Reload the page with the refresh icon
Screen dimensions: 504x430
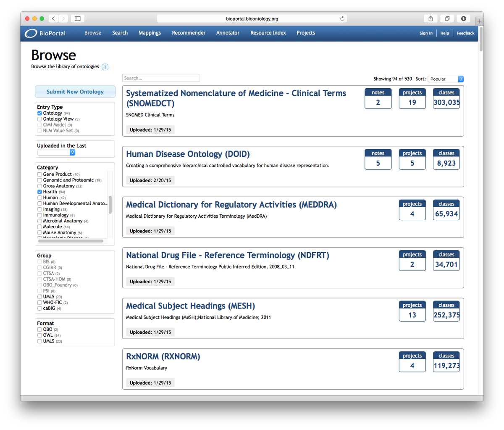(x=342, y=18)
